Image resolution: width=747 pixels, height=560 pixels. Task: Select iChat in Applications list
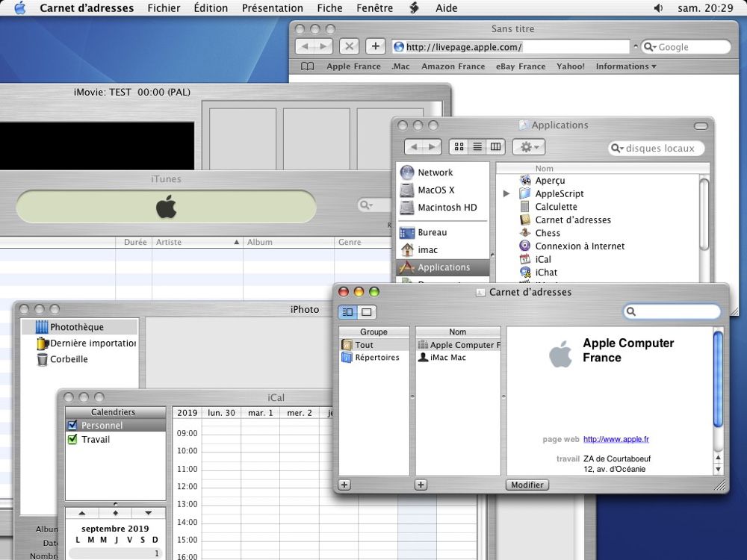546,273
